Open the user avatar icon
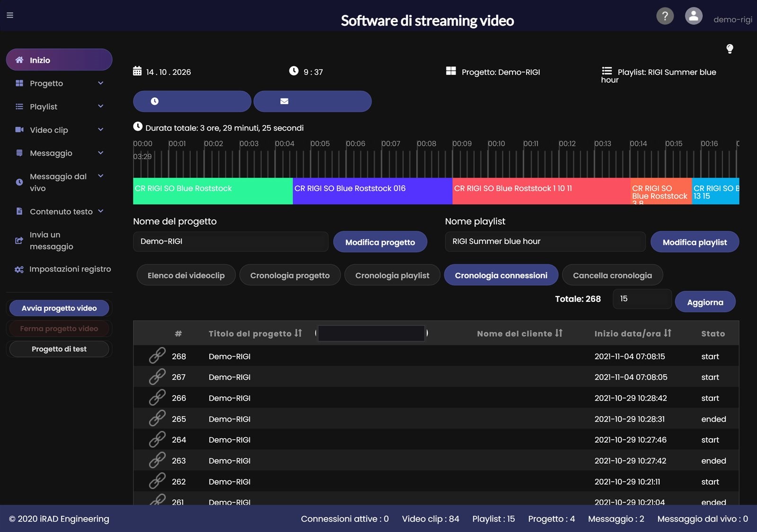The height and width of the screenshot is (532, 757). pyautogui.click(x=694, y=16)
